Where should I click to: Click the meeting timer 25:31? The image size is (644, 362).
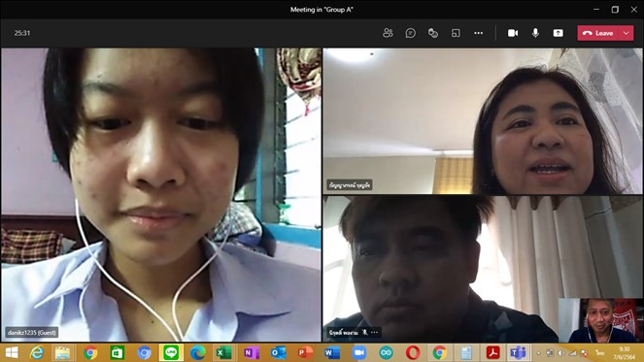point(22,33)
